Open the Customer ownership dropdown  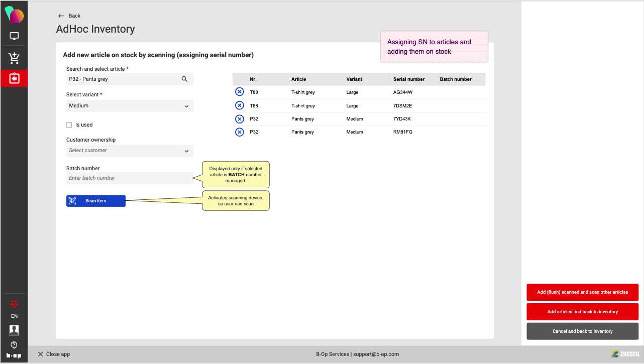click(130, 151)
